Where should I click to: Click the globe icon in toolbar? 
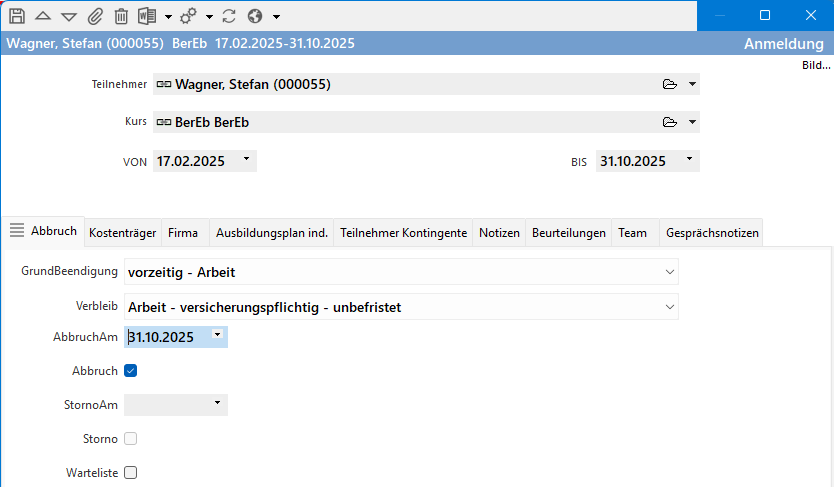click(x=255, y=16)
